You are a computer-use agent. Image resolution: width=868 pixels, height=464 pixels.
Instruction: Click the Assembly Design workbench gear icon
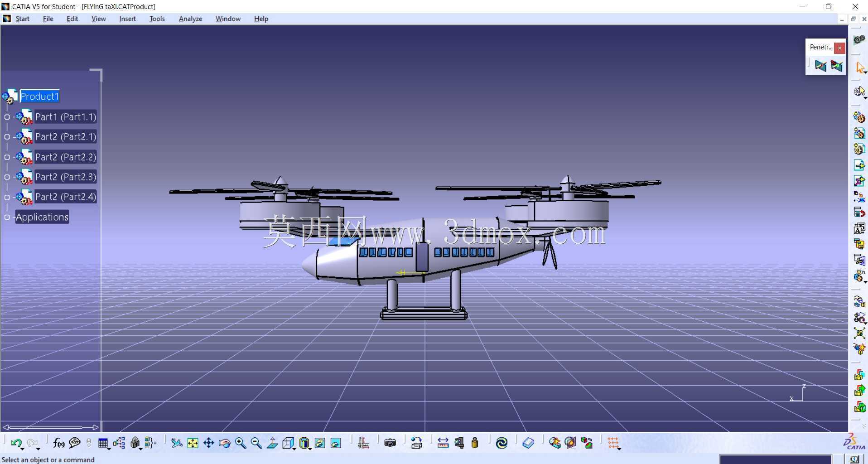pyautogui.click(x=859, y=40)
